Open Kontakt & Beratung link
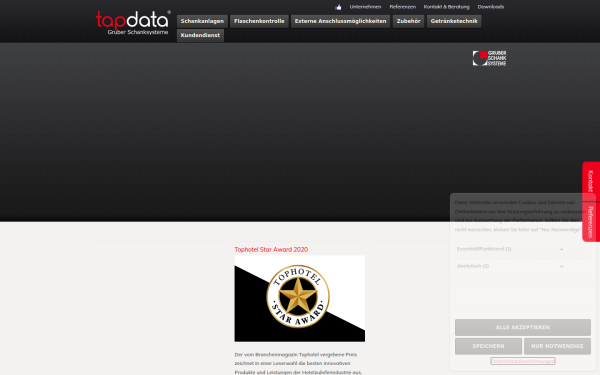Viewport: 600px width, 375px height. (x=446, y=7)
